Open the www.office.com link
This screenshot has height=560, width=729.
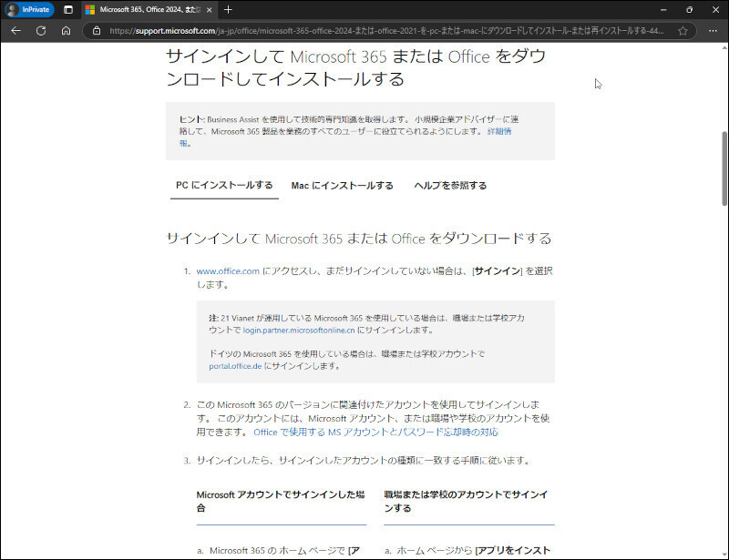click(228, 271)
